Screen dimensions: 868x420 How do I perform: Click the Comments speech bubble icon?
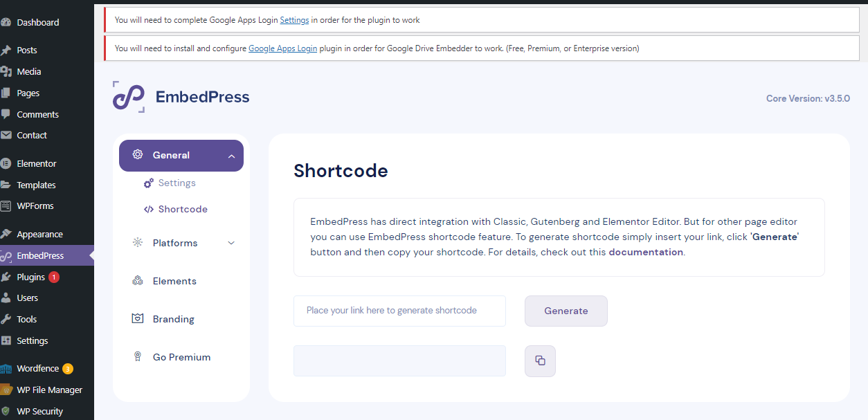click(6, 114)
